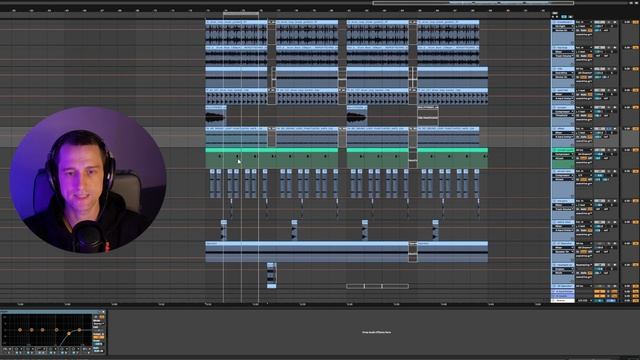640x360 pixels.
Task: Arm the top track for recording
Action: 615,22
